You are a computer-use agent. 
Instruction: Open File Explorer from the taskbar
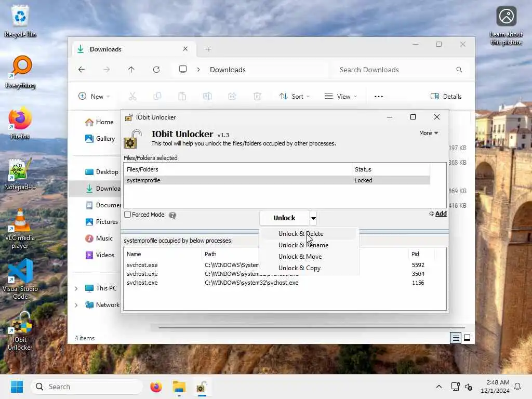pos(179,387)
